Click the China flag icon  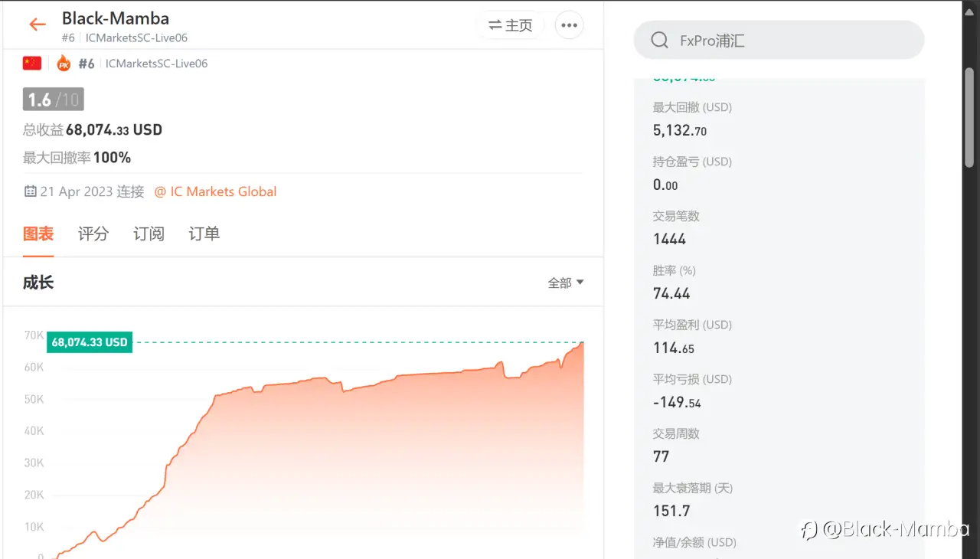click(32, 63)
